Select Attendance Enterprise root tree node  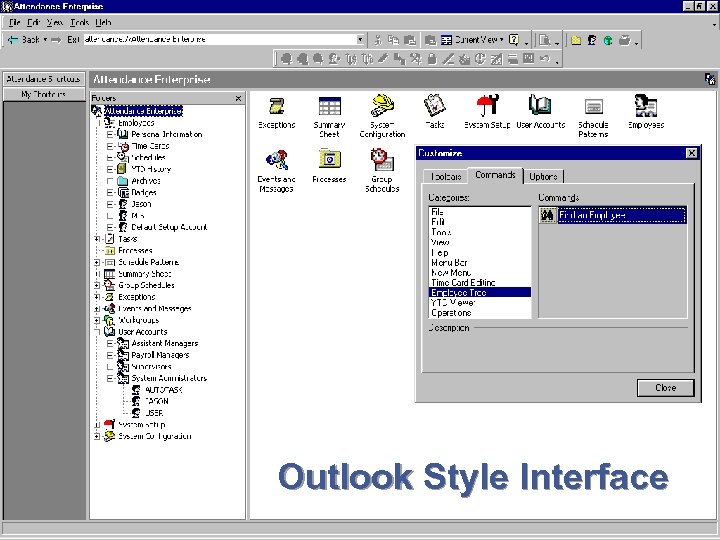[143, 111]
